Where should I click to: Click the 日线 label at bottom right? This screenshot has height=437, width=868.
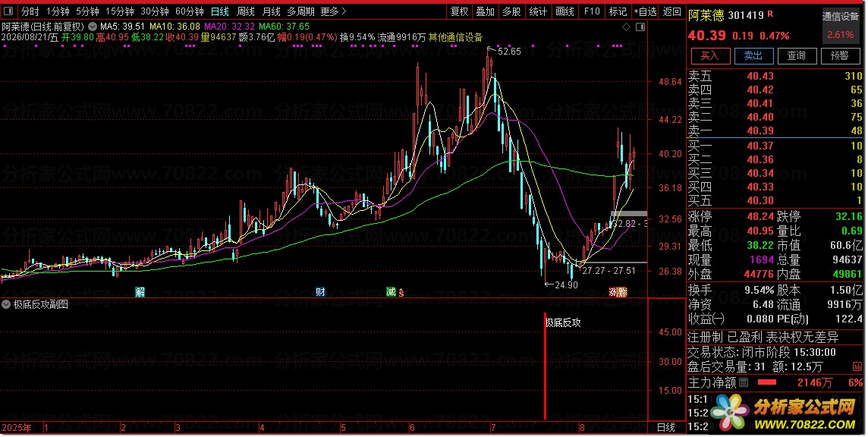(666, 427)
